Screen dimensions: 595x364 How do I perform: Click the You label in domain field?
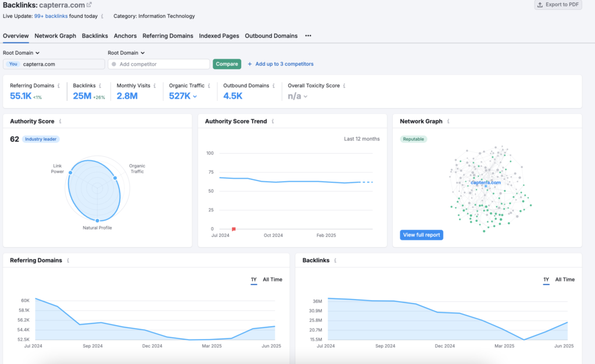13,64
